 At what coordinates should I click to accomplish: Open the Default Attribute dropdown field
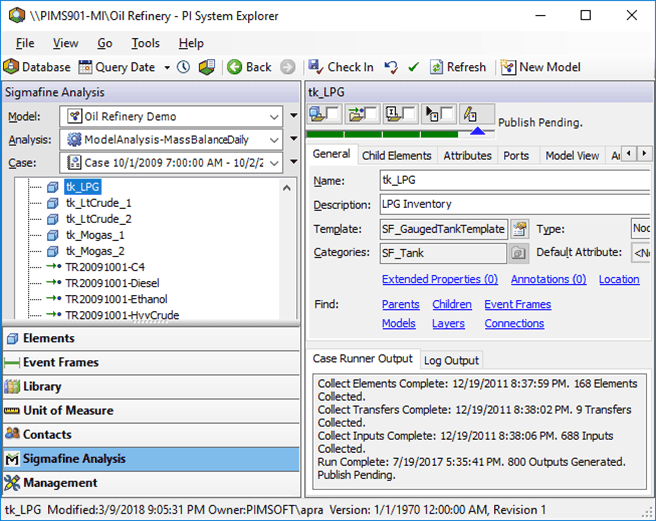641,253
